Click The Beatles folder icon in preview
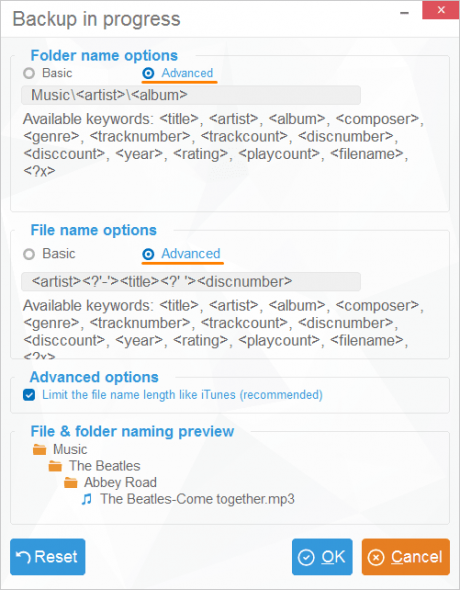Screen dimensions: 460x590 (x=55, y=466)
